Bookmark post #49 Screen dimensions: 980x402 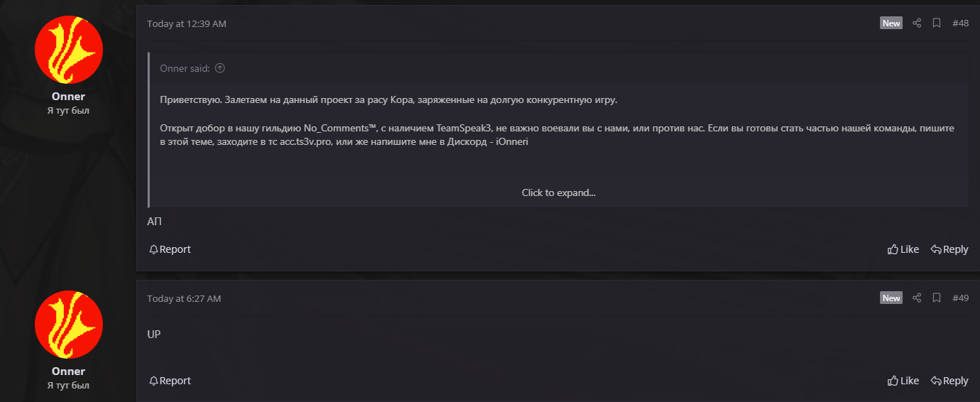click(937, 298)
